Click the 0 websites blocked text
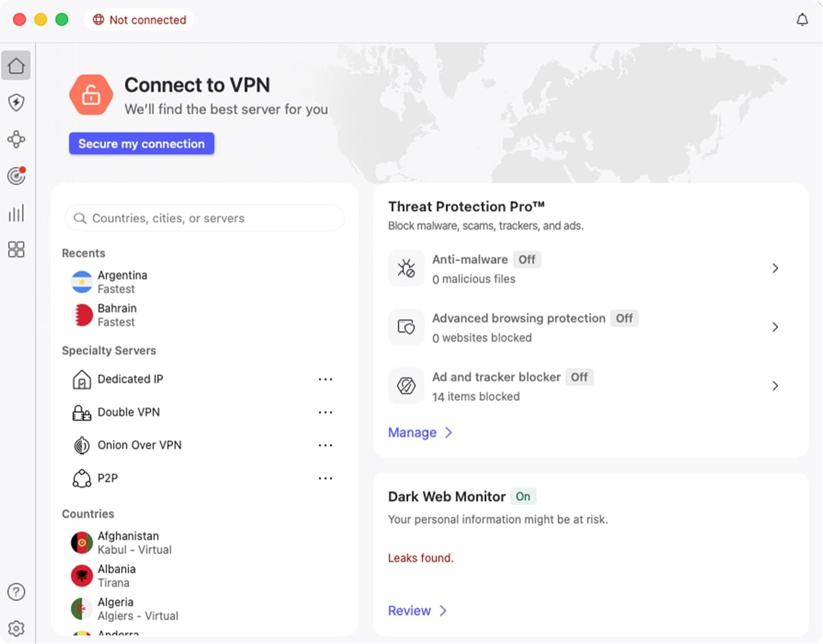 [x=482, y=338]
